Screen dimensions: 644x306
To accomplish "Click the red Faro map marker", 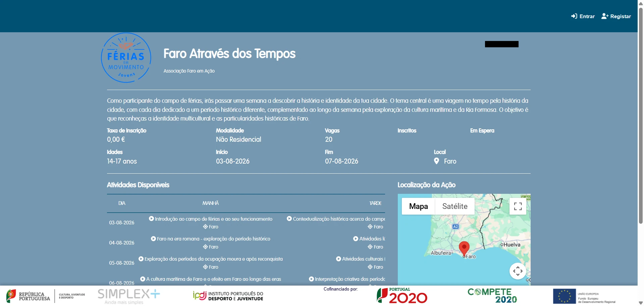I will point(464,249).
